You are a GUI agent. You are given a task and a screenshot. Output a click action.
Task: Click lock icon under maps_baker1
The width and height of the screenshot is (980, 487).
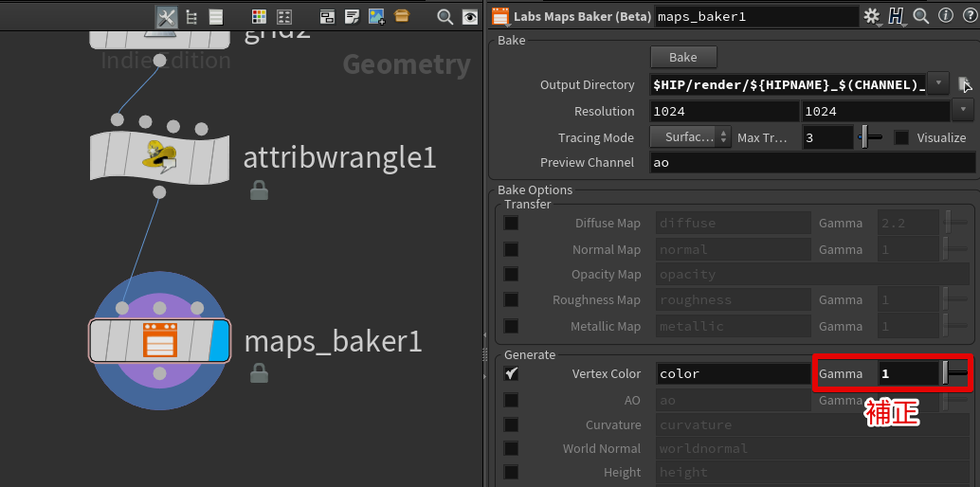coord(259,374)
